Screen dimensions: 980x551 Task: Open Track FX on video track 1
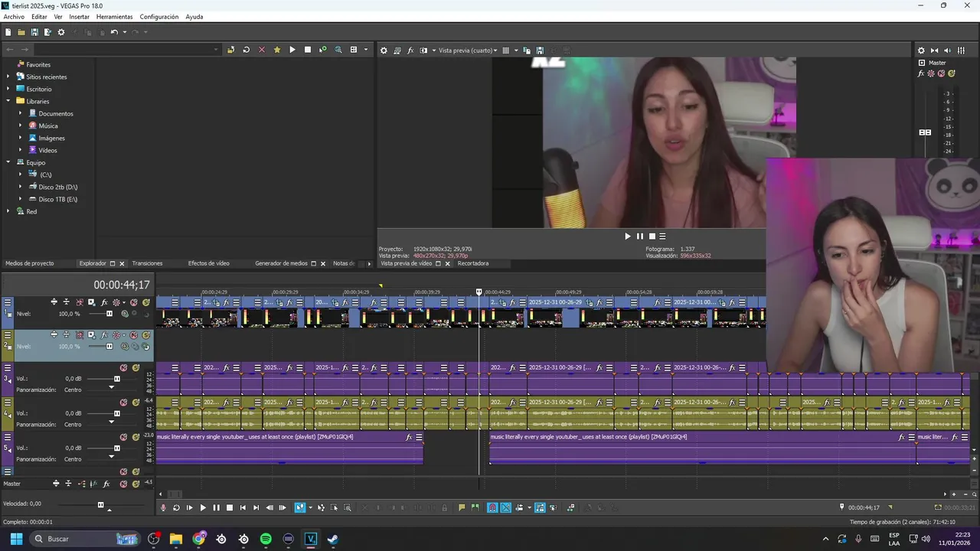click(104, 302)
